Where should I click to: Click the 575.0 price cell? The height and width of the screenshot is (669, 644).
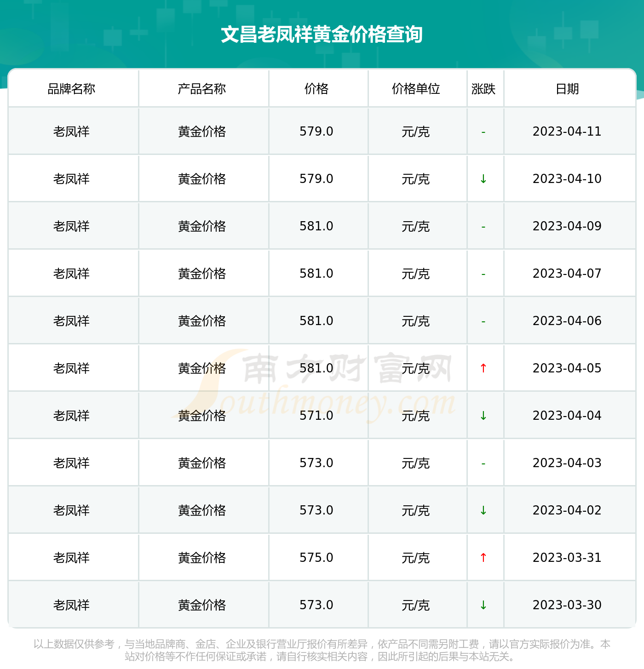316,558
